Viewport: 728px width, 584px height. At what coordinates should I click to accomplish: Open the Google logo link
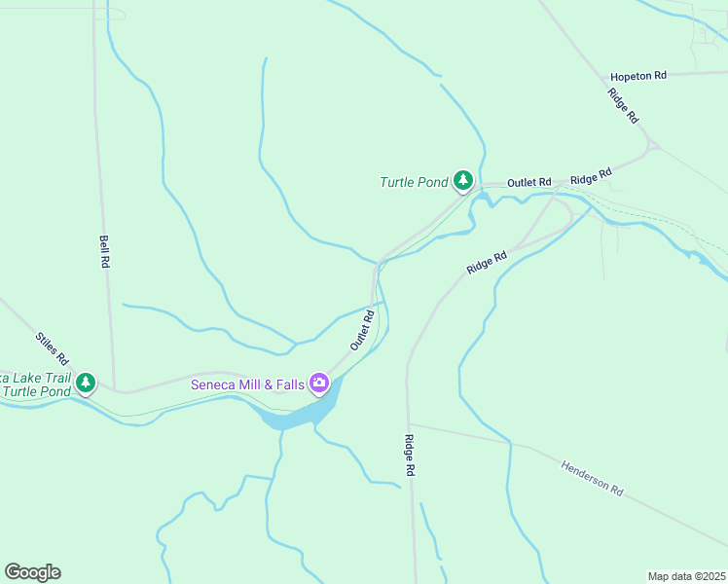32,572
